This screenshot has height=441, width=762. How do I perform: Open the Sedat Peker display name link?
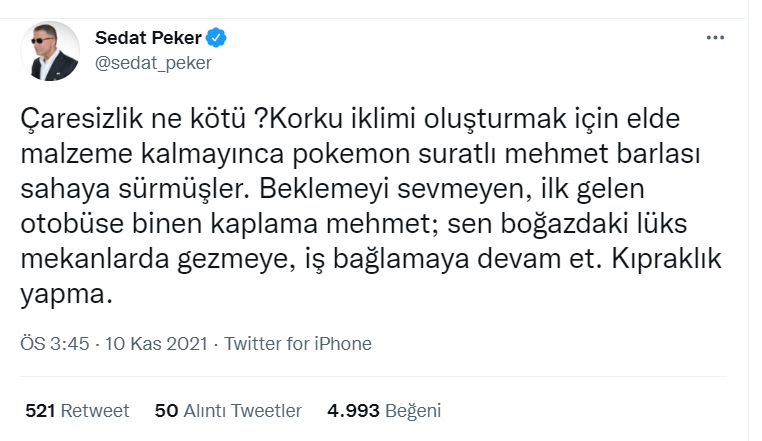pos(148,39)
